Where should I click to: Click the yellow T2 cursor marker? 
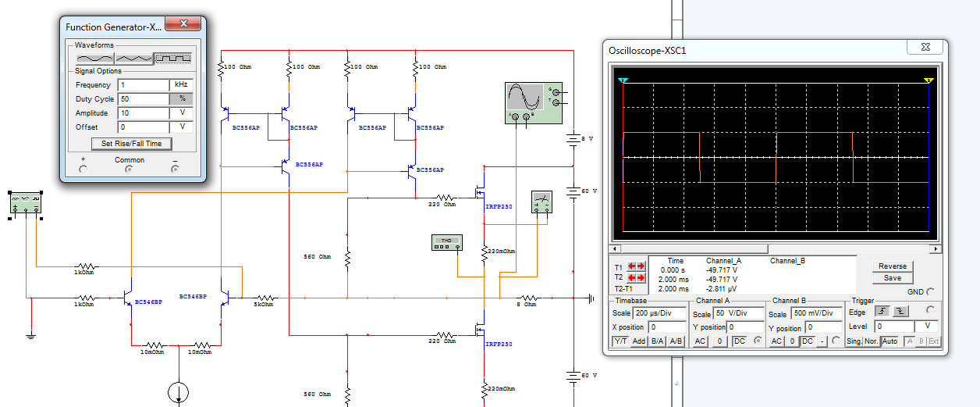pyautogui.click(x=929, y=80)
